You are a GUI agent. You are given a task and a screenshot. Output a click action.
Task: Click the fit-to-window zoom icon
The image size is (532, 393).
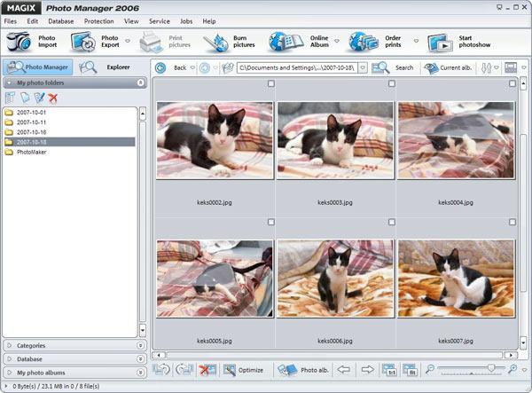[x=410, y=370]
